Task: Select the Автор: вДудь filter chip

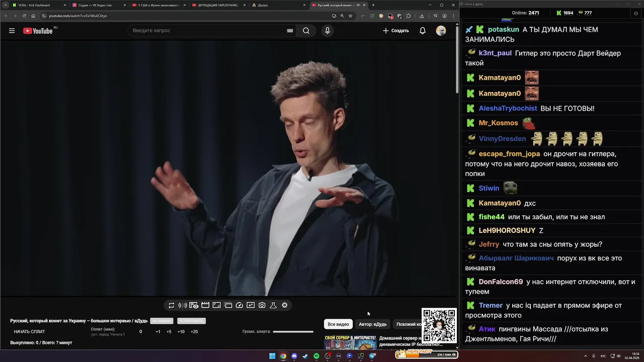Action: tap(373, 324)
